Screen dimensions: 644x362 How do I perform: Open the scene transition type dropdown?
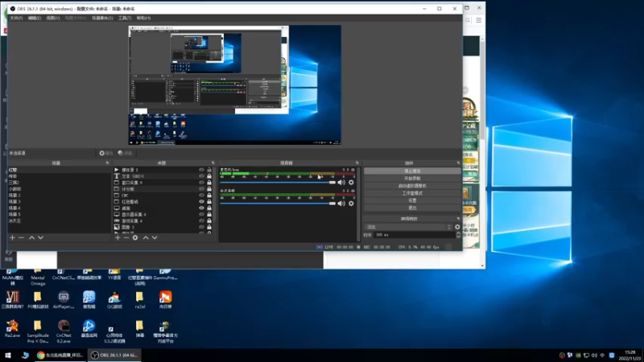pyautogui.click(x=408, y=227)
